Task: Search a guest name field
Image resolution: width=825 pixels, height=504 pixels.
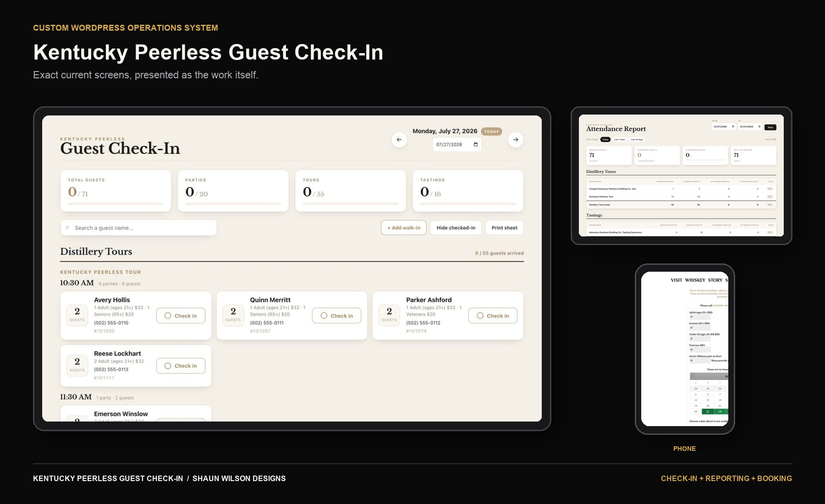Action: 138,228
